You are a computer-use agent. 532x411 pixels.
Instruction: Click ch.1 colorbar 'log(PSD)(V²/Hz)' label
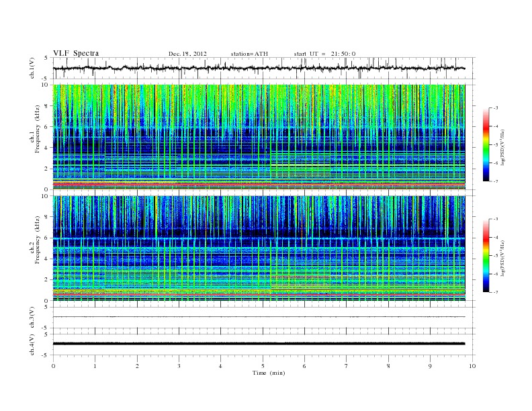(503, 147)
